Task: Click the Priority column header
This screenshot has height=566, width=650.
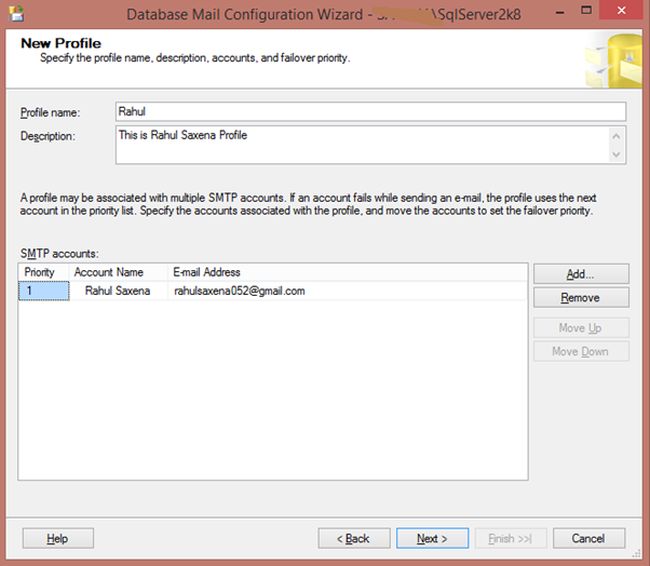Action: pyautogui.click(x=44, y=272)
